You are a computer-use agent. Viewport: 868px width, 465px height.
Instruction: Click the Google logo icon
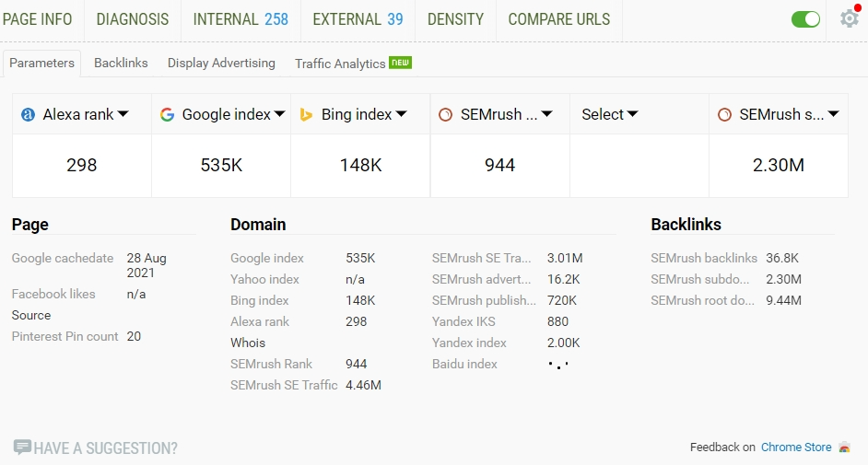coord(167,114)
